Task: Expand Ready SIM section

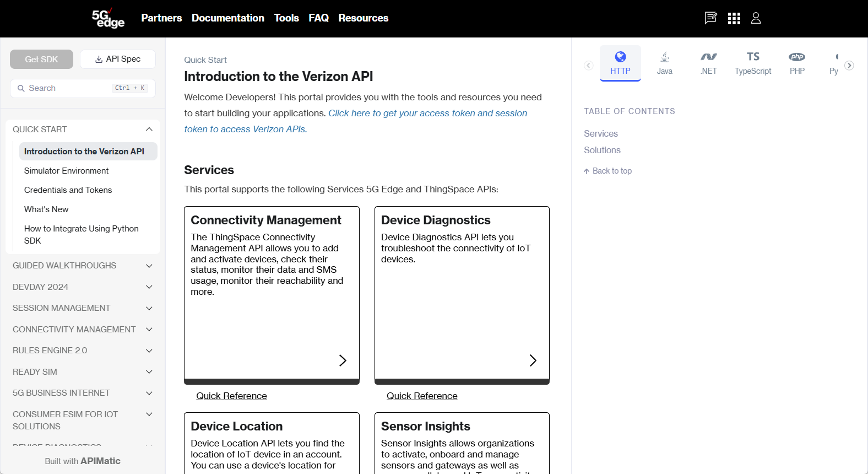Action: pyautogui.click(x=83, y=372)
